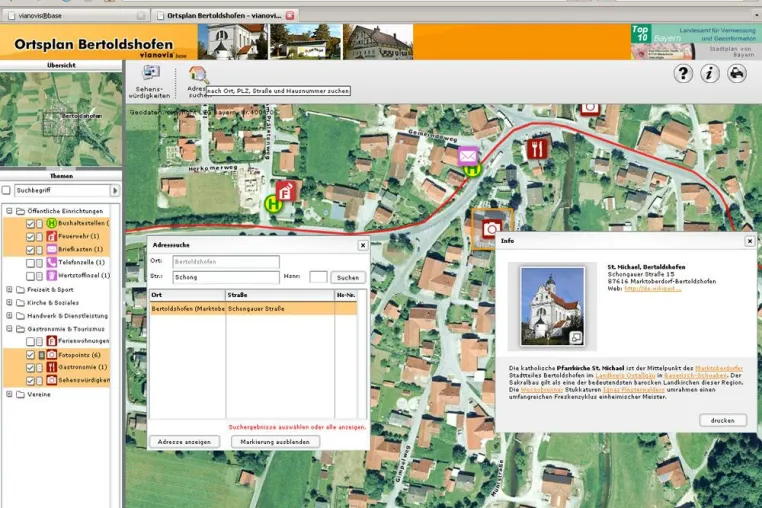Open the Ignaz Finsterwalder link
Screen dimensions: 762x508
coord(633,390)
